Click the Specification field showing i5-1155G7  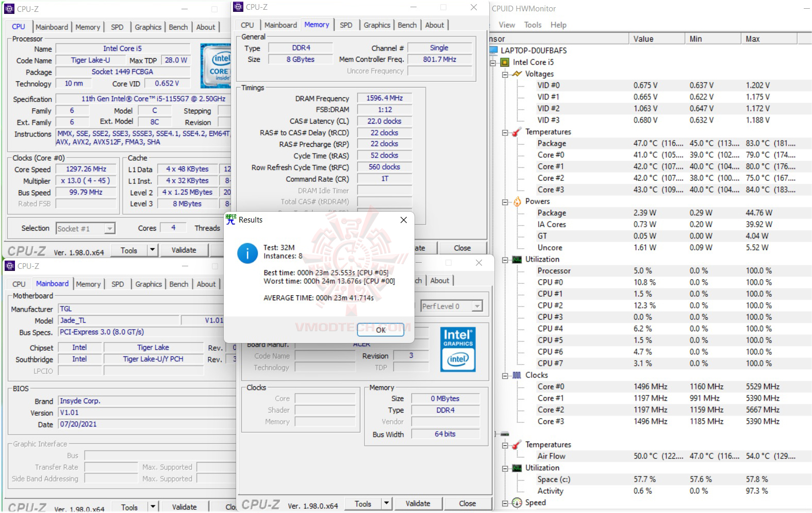point(143,99)
